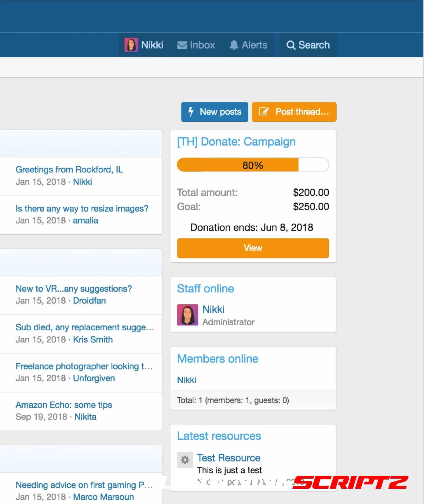Open the Alerts menu label
Image resolution: width=424 pixels, height=504 pixels.
[254, 45]
